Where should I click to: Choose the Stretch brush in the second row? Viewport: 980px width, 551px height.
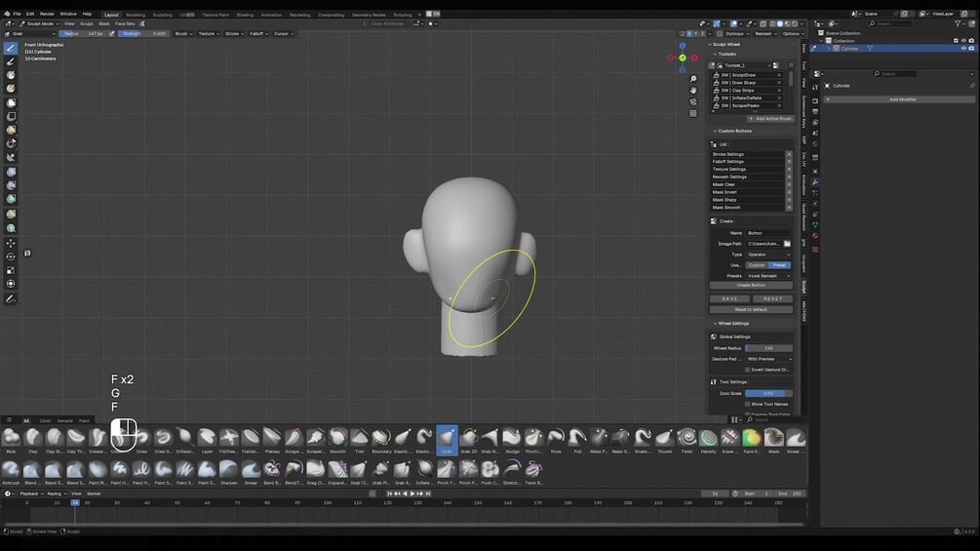[512, 472]
